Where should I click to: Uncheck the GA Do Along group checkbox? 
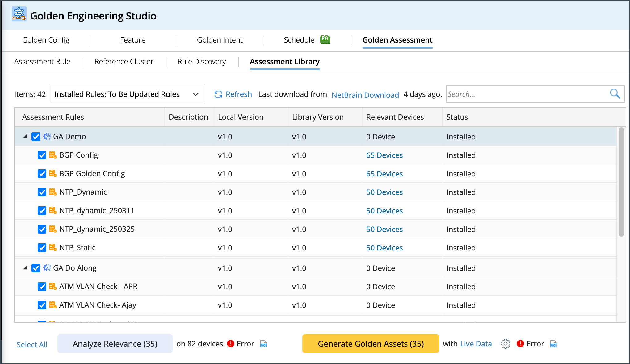(36, 268)
